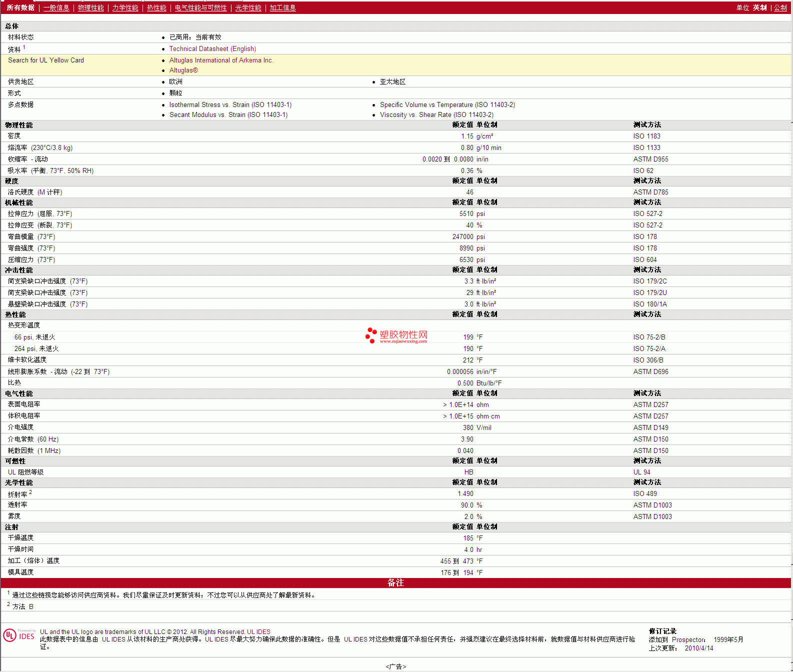Click the Altuglas® link

coord(183,70)
